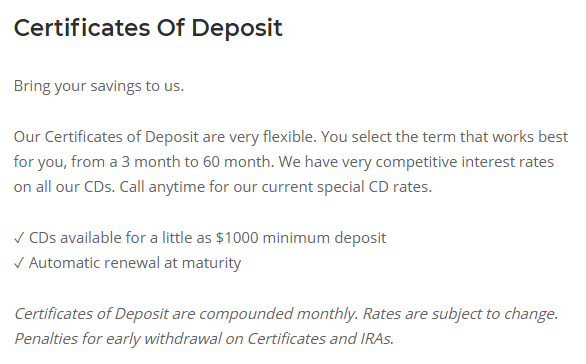Click 'competitive interest rates' phrase
Viewport: 586px width, 364px height.
point(465,162)
